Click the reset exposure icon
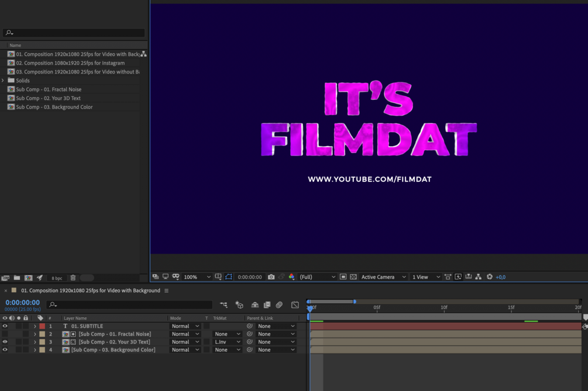588x391 pixels. [x=489, y=277]
